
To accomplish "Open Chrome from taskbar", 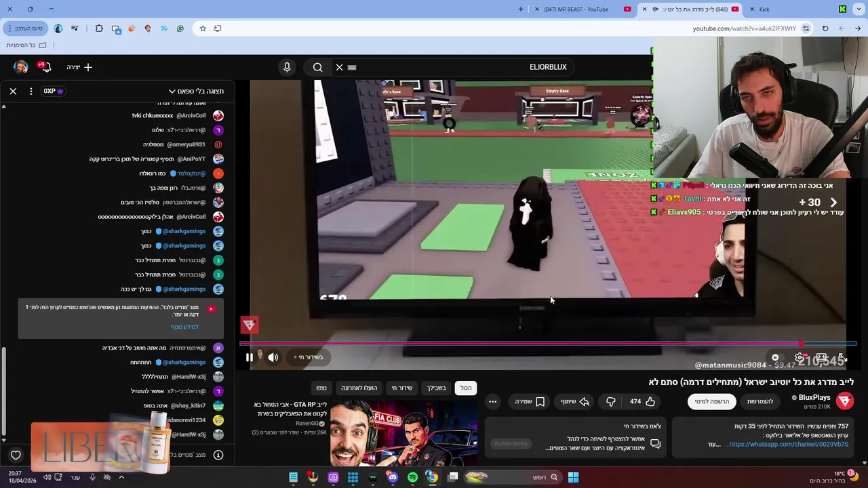I will 432,477.
